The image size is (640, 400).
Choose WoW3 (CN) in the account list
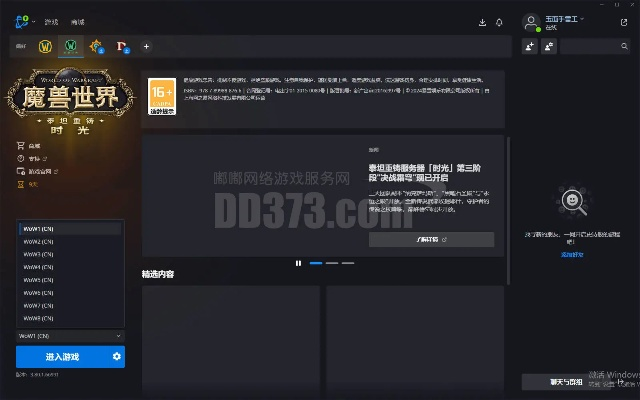70,254
